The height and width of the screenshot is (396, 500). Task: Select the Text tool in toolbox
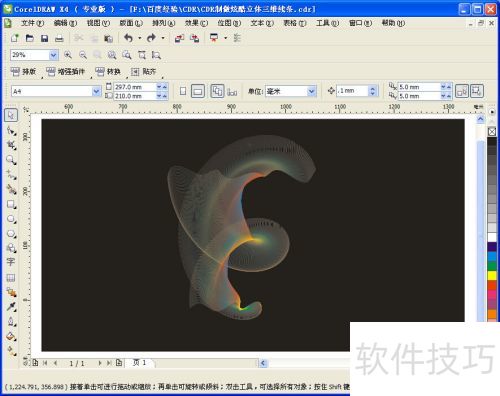[11, 262]
